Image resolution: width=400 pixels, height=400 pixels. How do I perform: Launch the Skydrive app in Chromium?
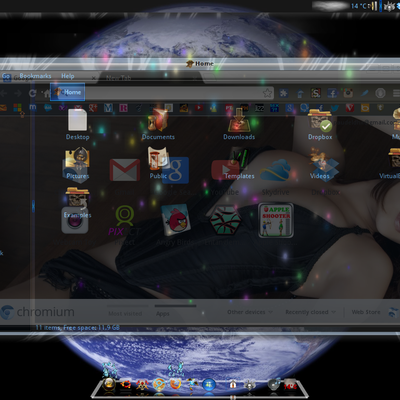275,170
